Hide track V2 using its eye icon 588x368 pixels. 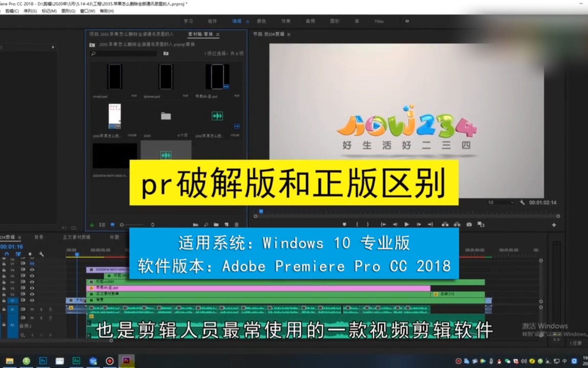(32, 294)
